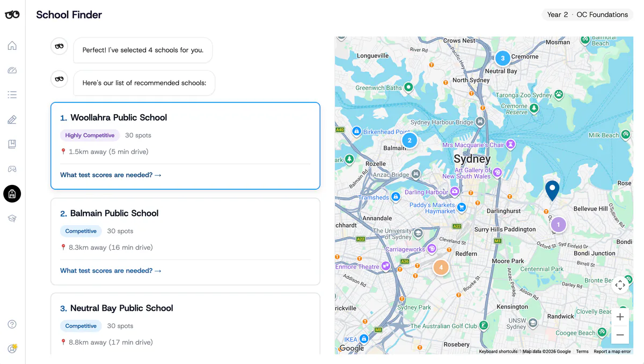Click the Birkenhead Point shopping marker
The width and height of the screenshot is (644, 364).
point(356,131)
